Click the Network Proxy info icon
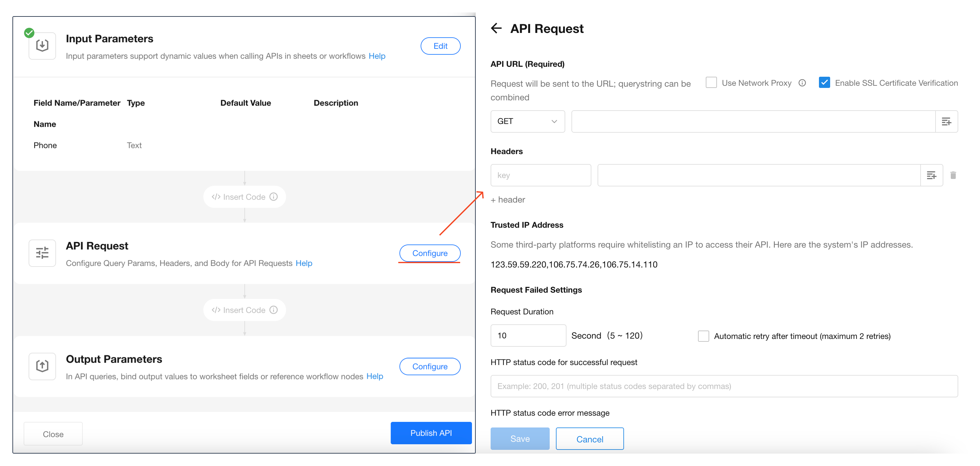980x466 pixels. pyautogui.click(x=802, y=83)
